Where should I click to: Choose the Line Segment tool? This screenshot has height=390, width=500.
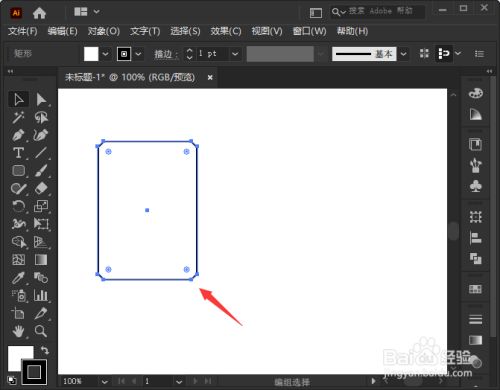41,153
